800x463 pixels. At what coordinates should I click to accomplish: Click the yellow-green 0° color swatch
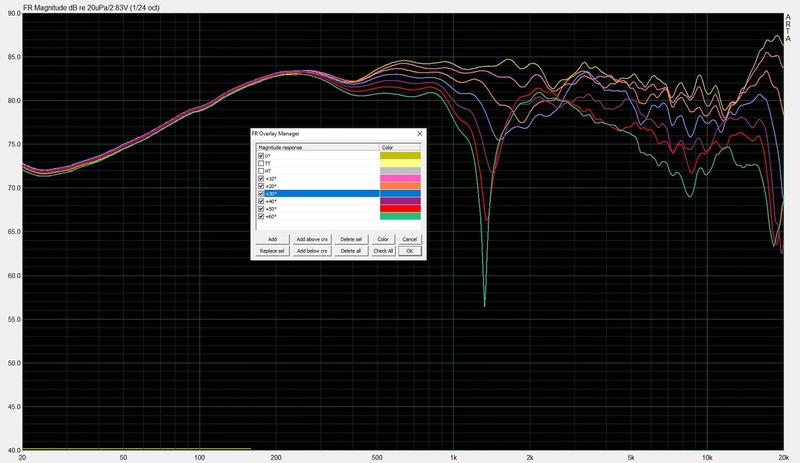click(400, 156)
